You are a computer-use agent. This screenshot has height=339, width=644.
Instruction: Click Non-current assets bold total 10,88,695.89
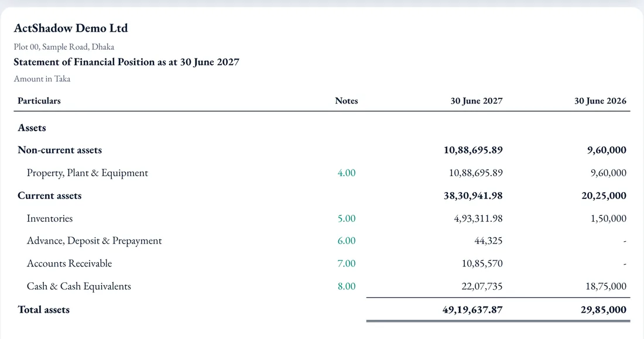click(473, 150)
